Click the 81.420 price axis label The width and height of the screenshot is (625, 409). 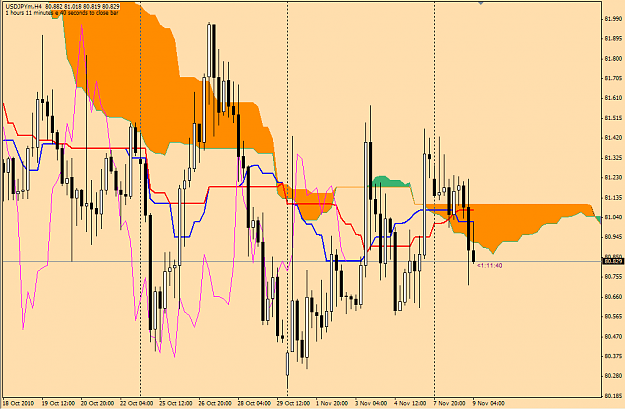click(x=613, y=138)
